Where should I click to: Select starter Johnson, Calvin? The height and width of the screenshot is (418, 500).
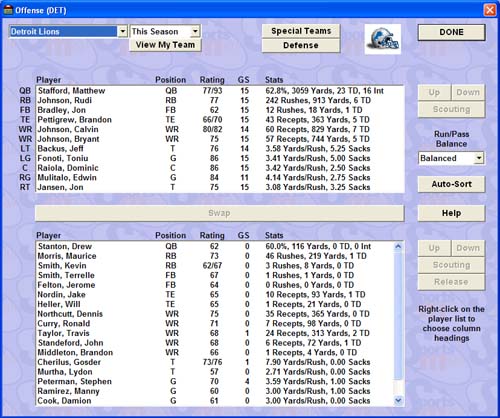pos(220,129)
